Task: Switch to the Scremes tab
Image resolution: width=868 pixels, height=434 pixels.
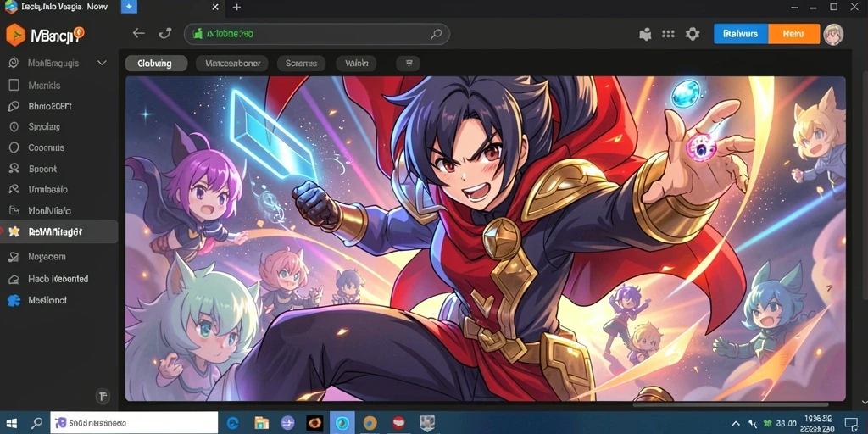Action: [301, 63]
